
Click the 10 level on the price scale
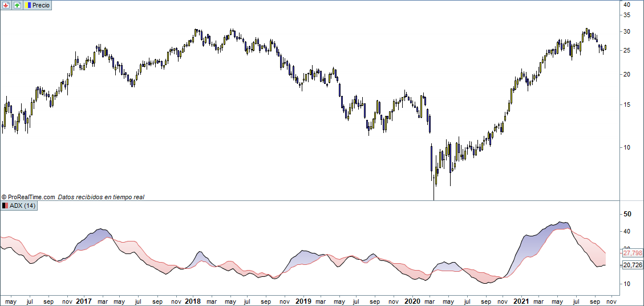tap(626, 147)
